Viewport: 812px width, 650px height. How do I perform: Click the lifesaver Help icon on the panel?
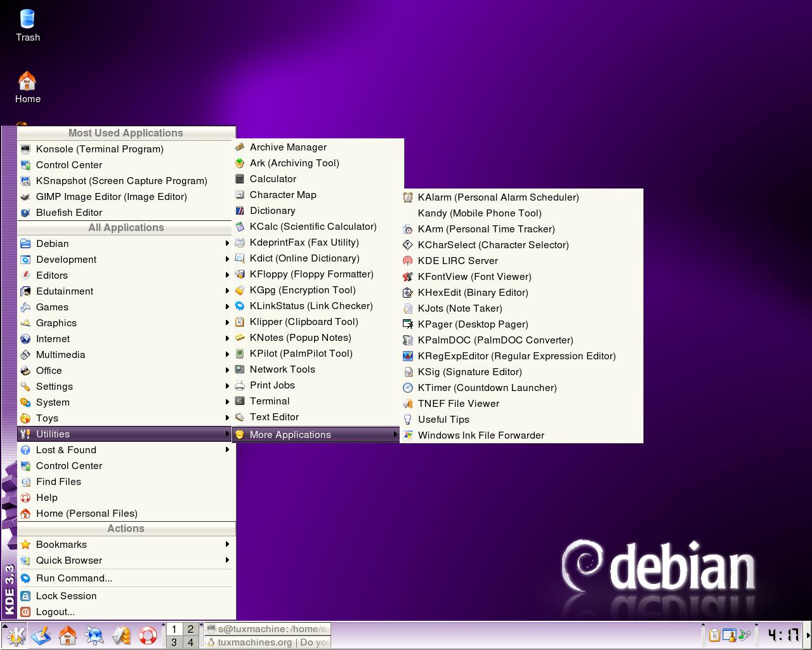tap(148, 635)
